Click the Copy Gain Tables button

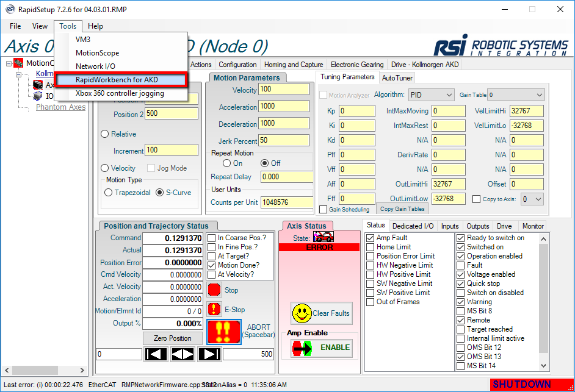click(402, 209)
